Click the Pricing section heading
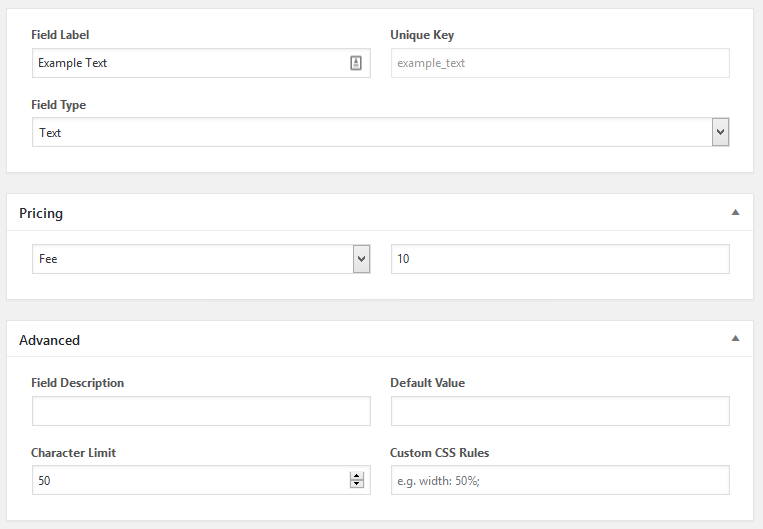 tap(41, 213)
